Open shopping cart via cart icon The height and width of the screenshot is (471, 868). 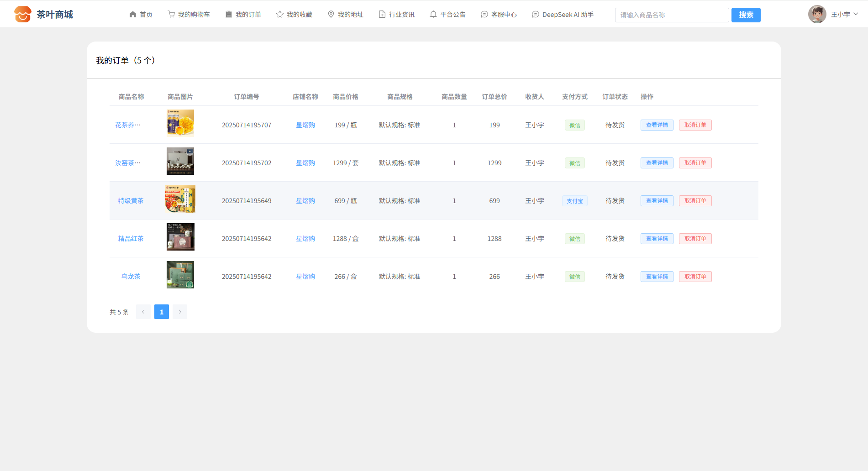point(171,15)
